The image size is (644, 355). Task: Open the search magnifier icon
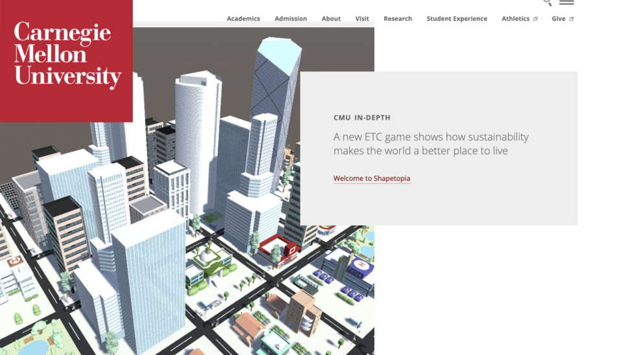547,3
